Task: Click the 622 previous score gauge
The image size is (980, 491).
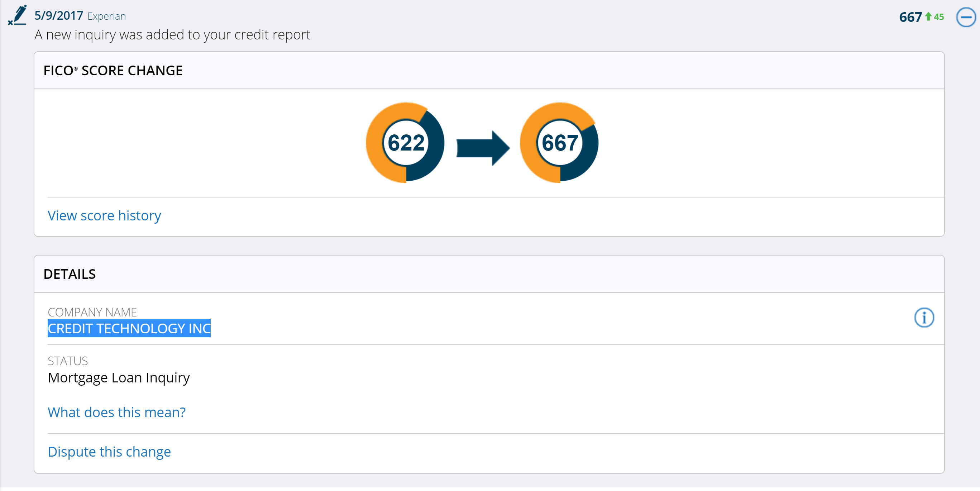Action: (405, 143)
